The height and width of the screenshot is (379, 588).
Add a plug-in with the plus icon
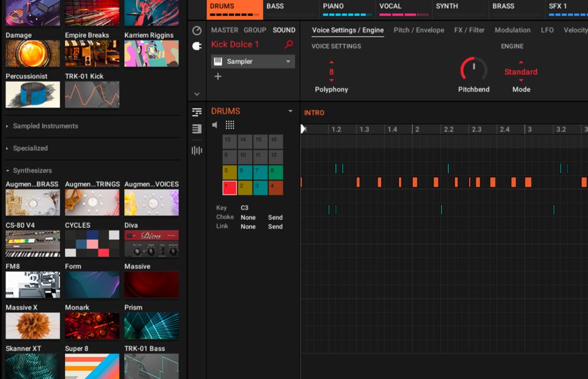tap(217, 77)
